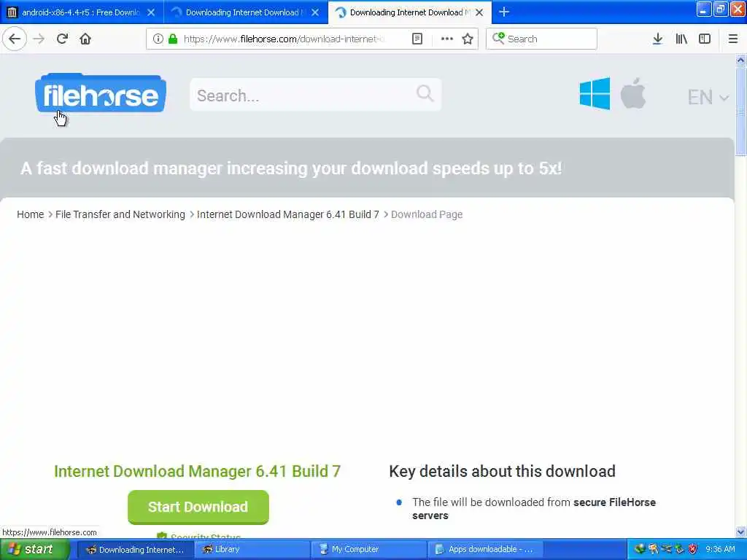Click the Start Download button
This screenshot has width=747, height=560.
coord(198,507)
